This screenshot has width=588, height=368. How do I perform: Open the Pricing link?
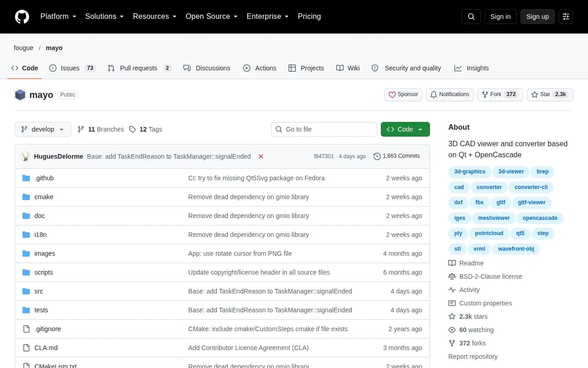click(309, 17)
